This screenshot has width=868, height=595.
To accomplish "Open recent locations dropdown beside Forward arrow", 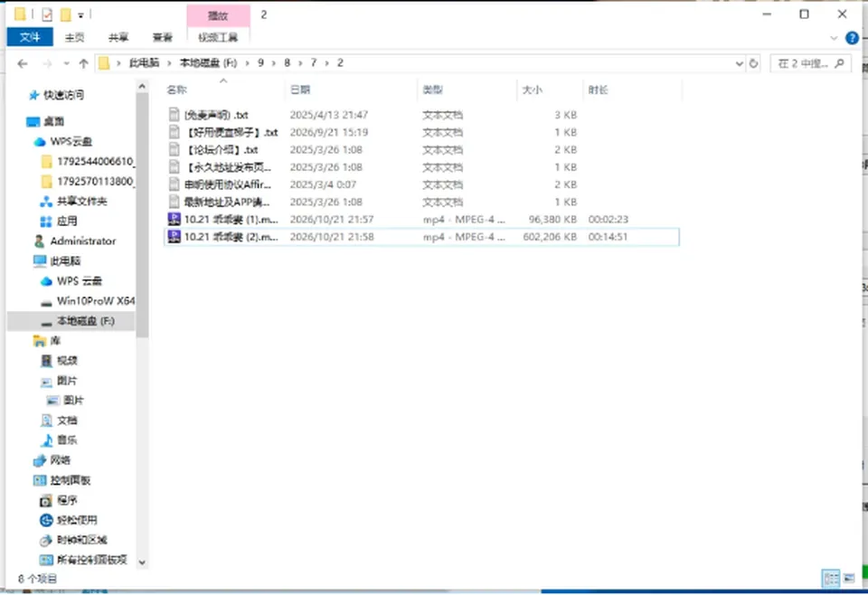I will (66, 63).
